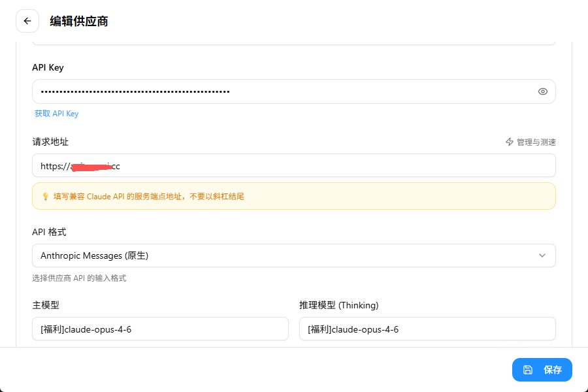Click the floppy disk icon on 保存 button

pos(528,370)
